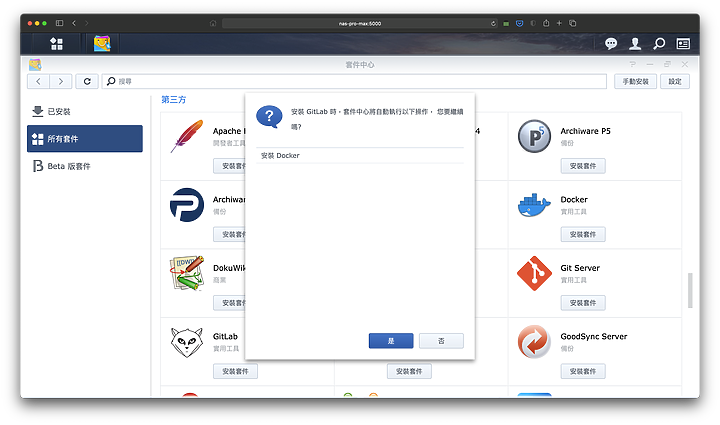Open a new browser tab plus icon
Screen dimensions: 720x425
[559, 23]
